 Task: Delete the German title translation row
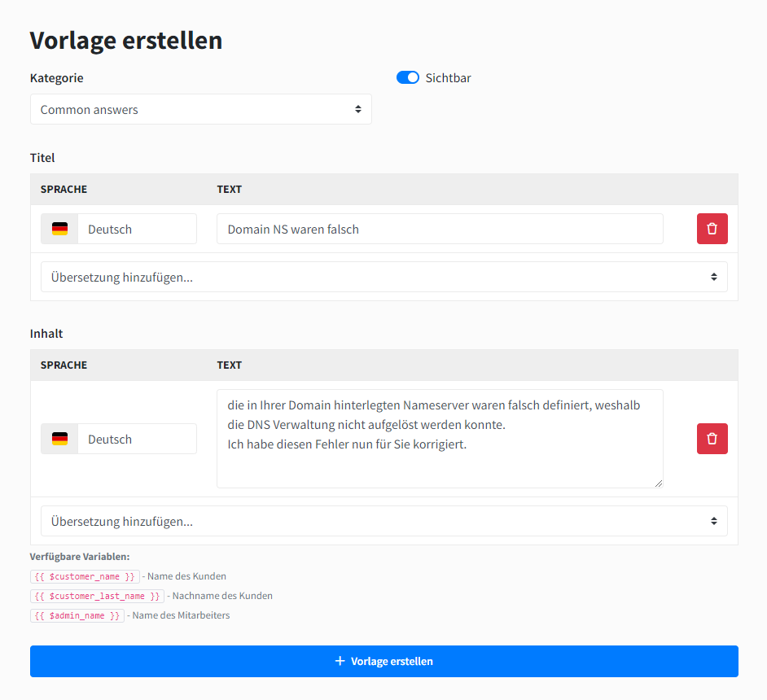pos(712,229)
